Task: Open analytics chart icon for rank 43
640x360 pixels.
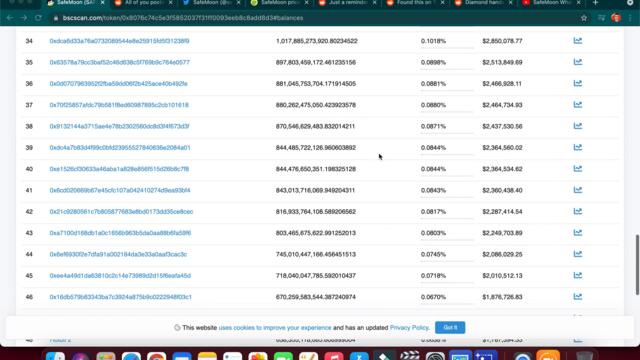Action: 578,233
